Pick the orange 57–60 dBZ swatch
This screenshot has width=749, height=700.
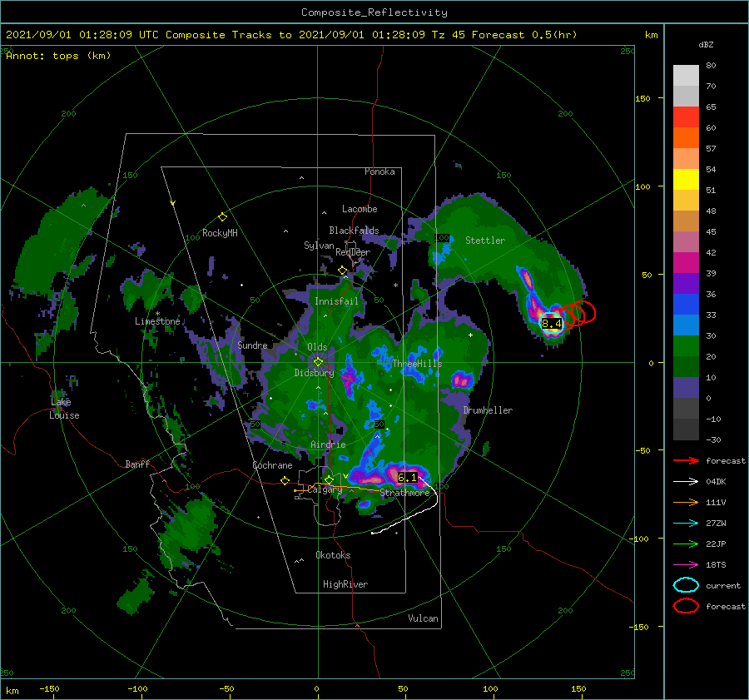pyautogui.click(x=686, y=137)
